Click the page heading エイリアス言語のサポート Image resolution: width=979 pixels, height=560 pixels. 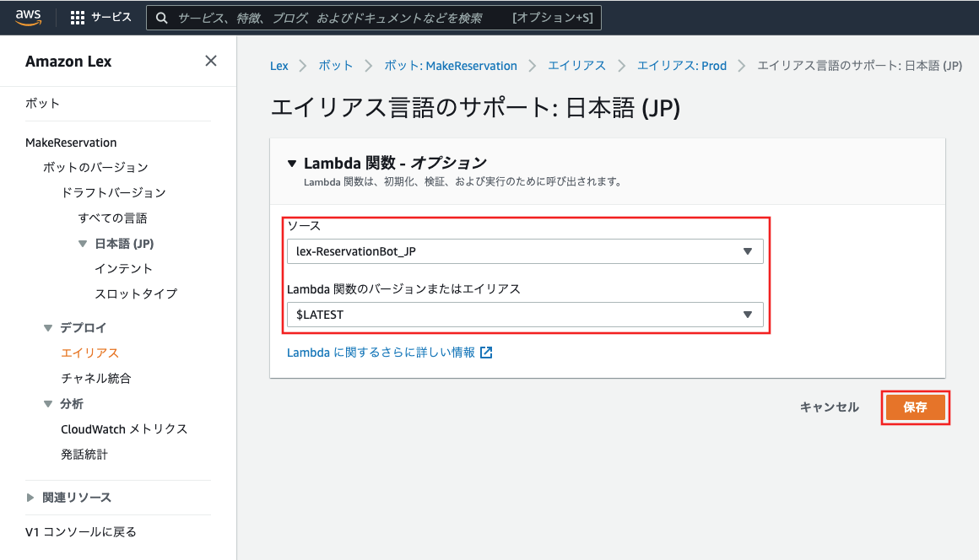[475, 108]
